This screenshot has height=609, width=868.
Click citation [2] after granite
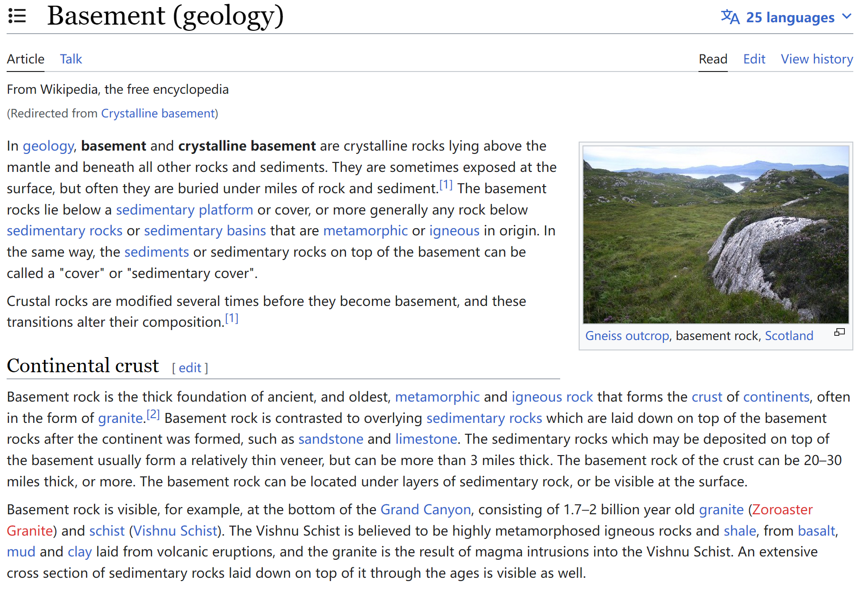pyautogui.click(x=153, y=415)
